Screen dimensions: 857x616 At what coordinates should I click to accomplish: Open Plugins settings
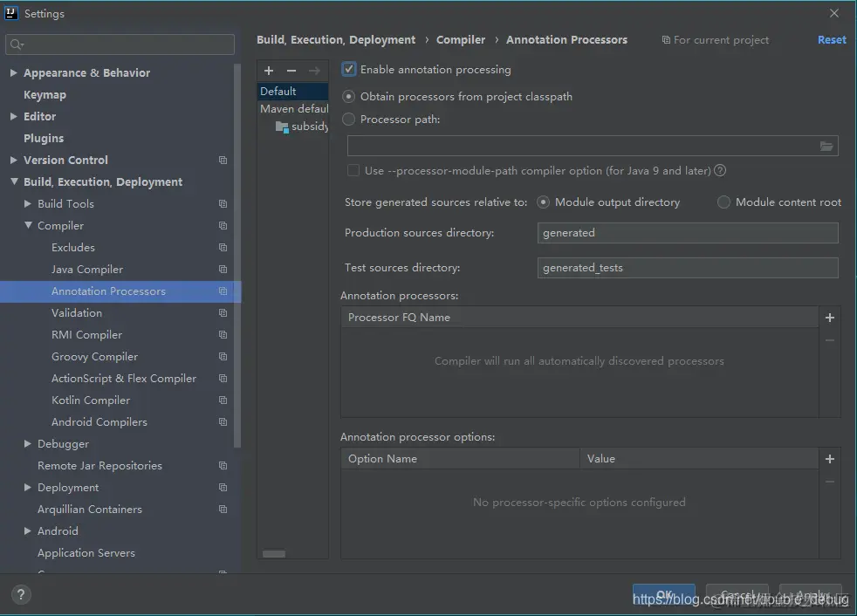pos(44,138)
